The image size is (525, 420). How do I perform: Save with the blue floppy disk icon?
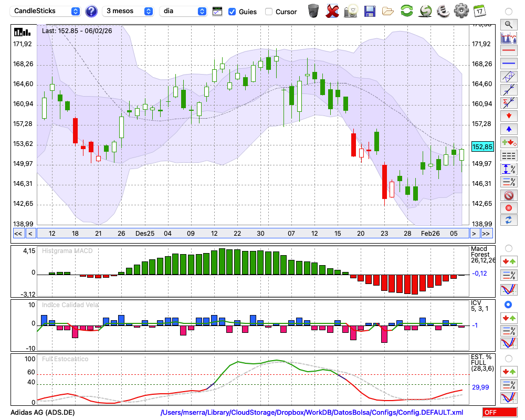coord(370,11)
